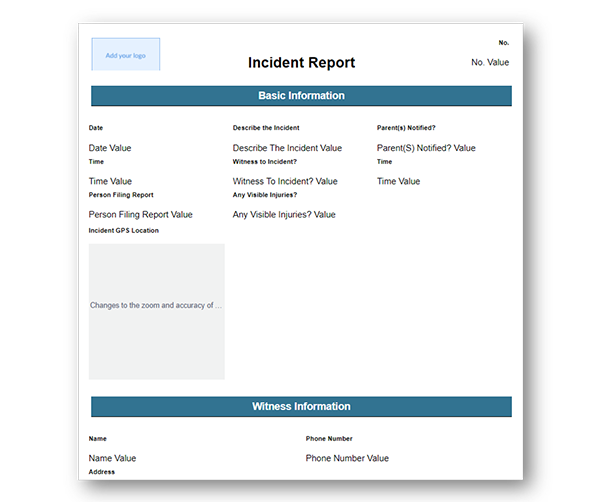Click the 'Parent(S) Notified? Value' field
This screenshot has width=600, height=502.
click(426, 148)
